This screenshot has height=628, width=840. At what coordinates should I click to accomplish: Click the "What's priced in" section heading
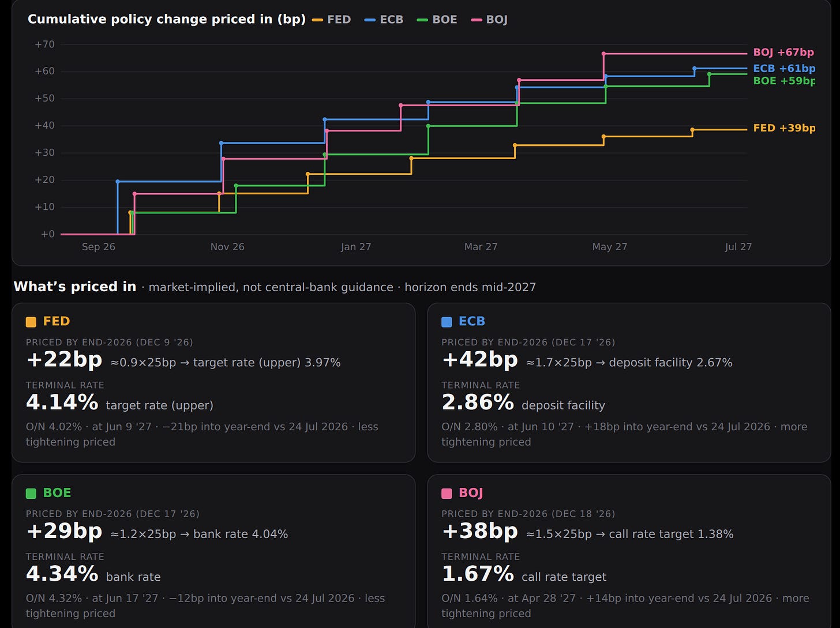coord(75,287)
